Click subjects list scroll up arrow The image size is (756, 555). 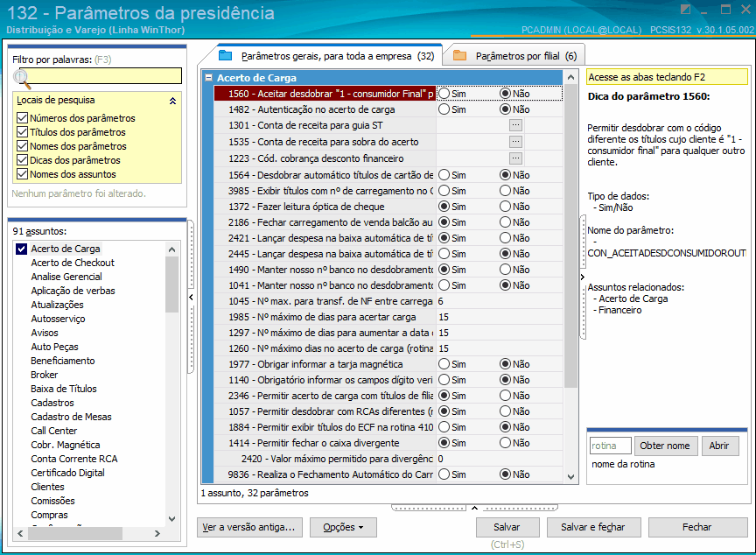tap(172, 249)
